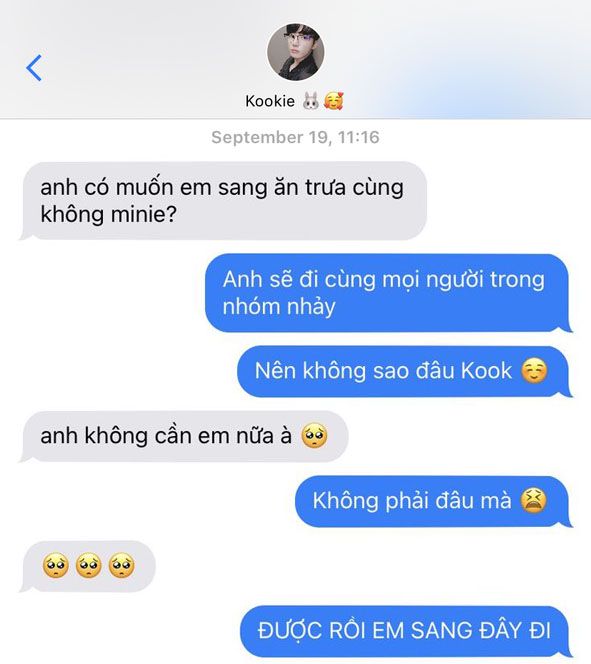
Task: Tap the word 'minie?' in first message
Action: [x=144, y=214]
